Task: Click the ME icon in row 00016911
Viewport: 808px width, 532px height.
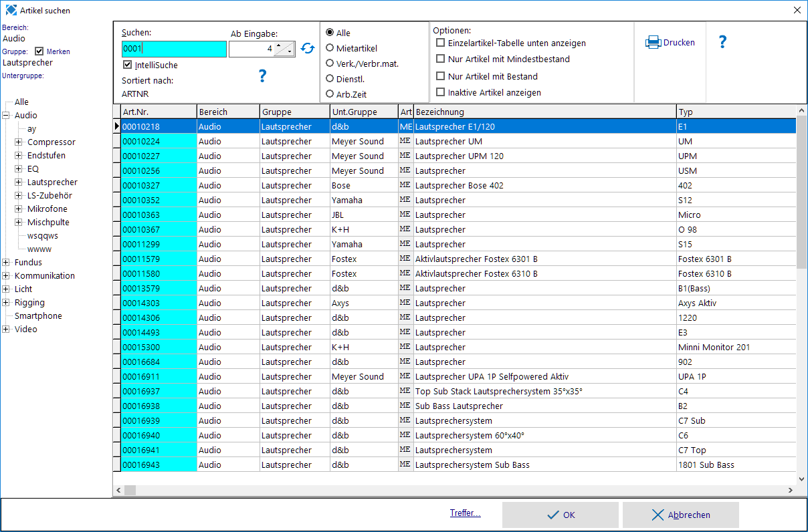Action: (x=405, y=376)
